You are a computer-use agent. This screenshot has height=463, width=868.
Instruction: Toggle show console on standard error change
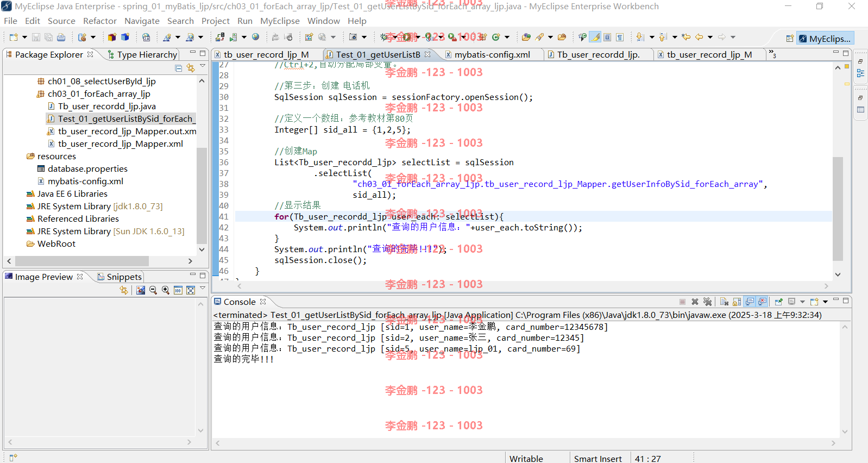point(762,302)
